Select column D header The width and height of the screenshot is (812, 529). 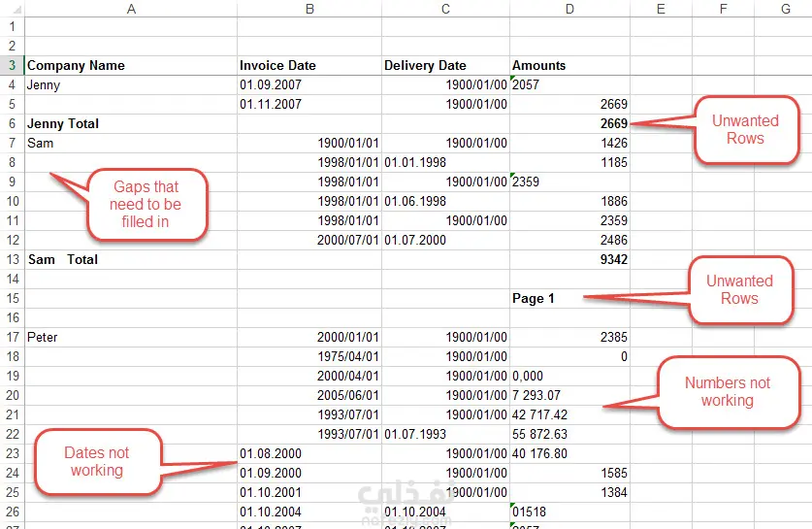pos(569,9)
